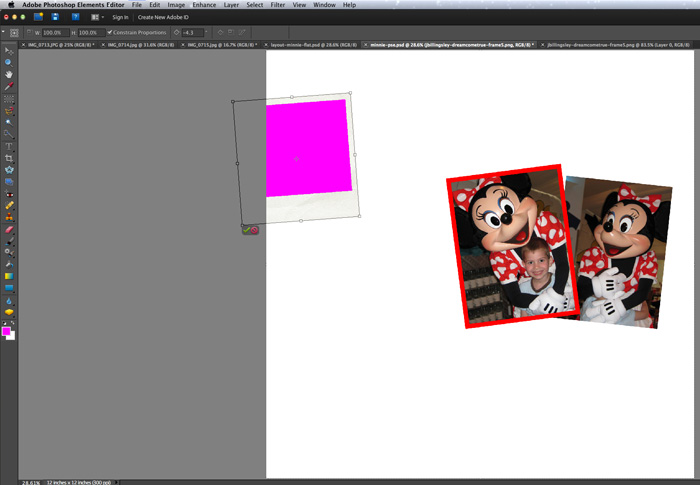The width and height of the screenshot is (700, 485).
Task: Uncheck Constrain Proportions checkbox
Action: coord(109,32)
